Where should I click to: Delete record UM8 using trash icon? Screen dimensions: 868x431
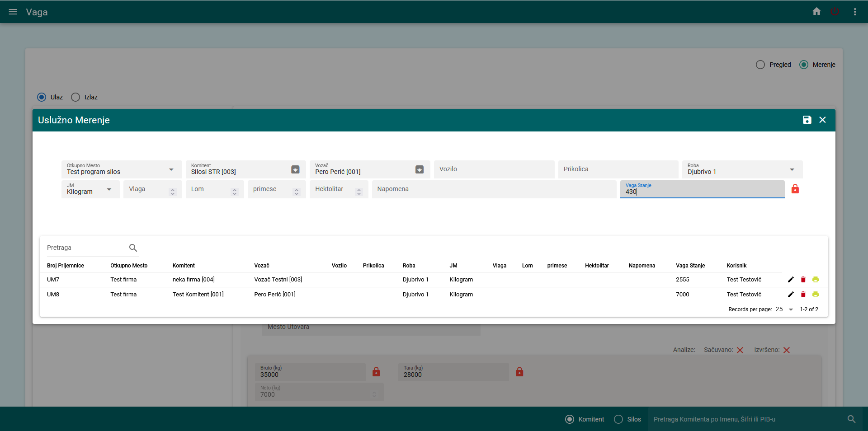[803, 294]
